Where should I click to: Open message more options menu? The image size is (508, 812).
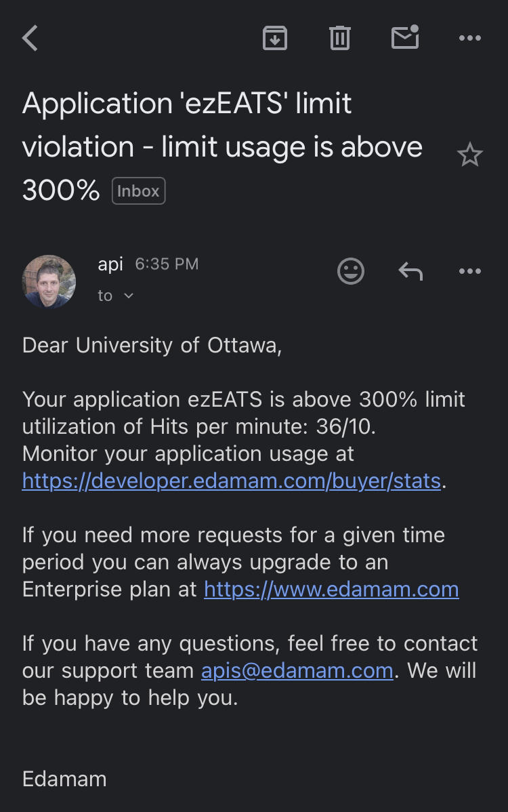pyautogui.click(x=469, y=272)
